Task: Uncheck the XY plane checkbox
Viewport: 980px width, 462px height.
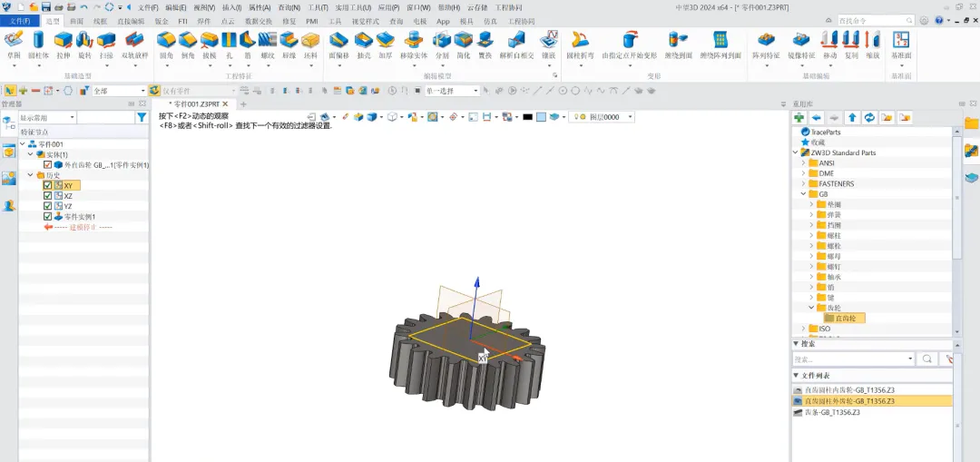Action: 48,185
